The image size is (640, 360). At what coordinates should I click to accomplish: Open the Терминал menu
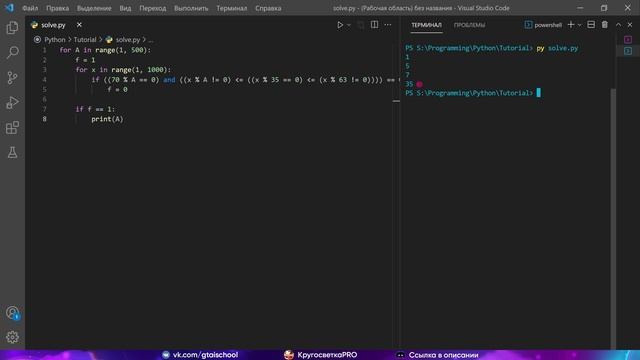231,8
